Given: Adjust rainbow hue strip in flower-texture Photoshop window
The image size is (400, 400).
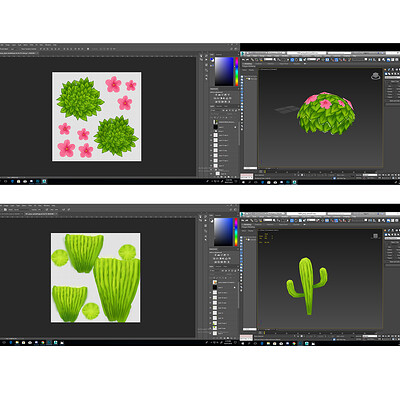Looking at the screenshot, I should click(x=237, y=71).
